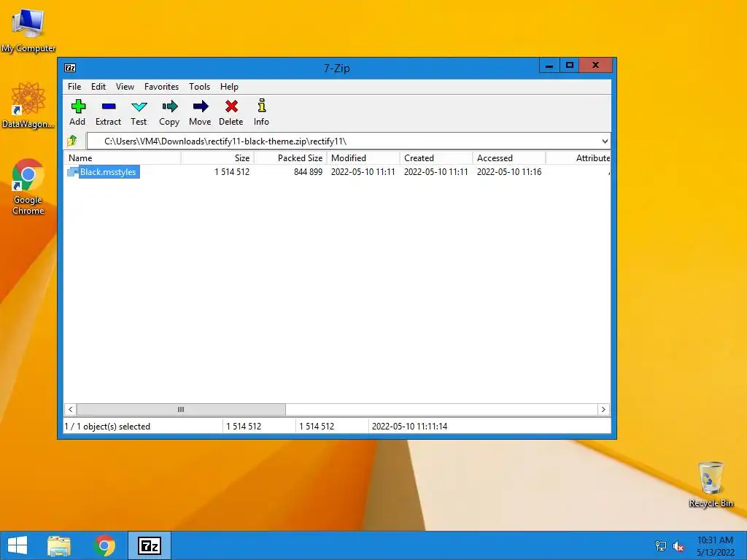Open the Favorites menu
This screenshot has height=560, width=747.
pyautogui.click(x=161, y=87)
